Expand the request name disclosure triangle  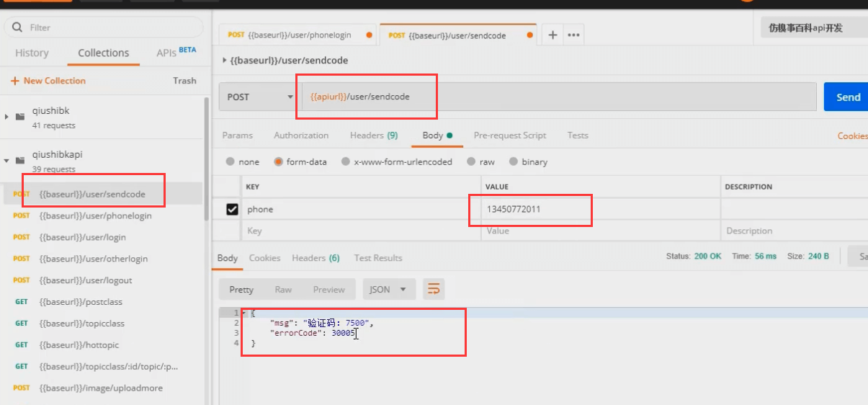225,61
